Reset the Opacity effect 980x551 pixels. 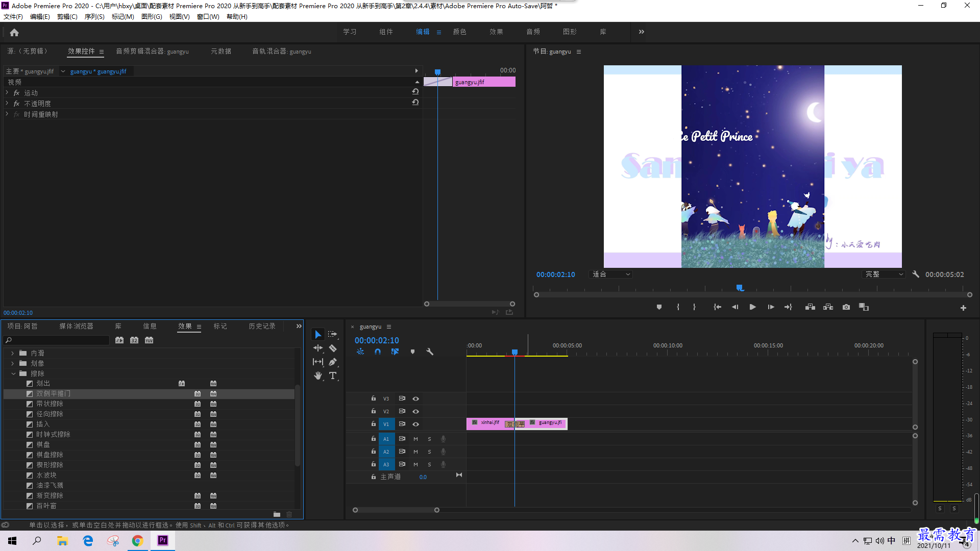[415, 103]
